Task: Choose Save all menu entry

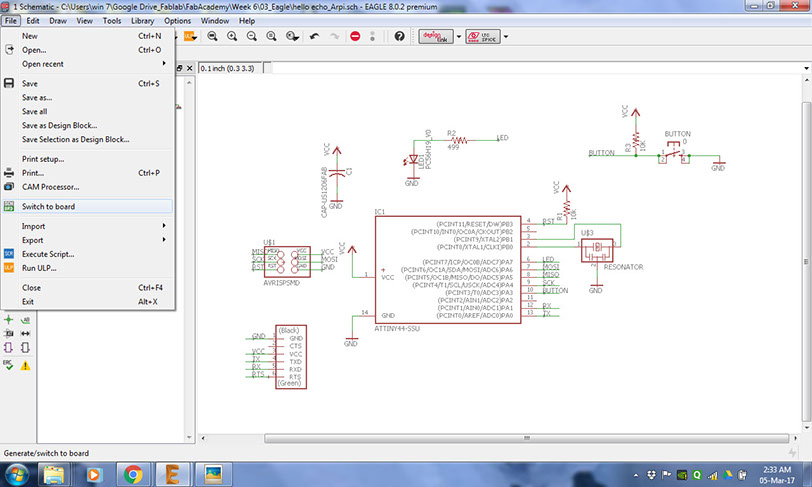Action: (x=88, y=111)
